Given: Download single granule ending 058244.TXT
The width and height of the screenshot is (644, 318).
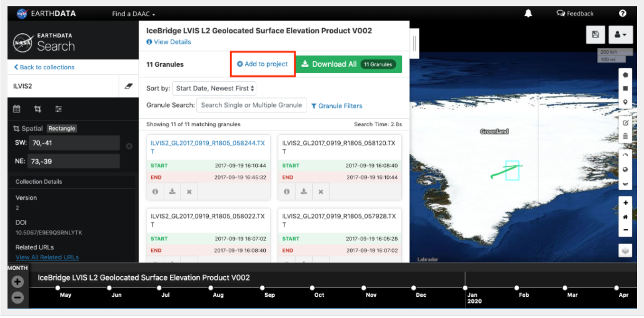Looking at the screenshot, I should [173, 192].
